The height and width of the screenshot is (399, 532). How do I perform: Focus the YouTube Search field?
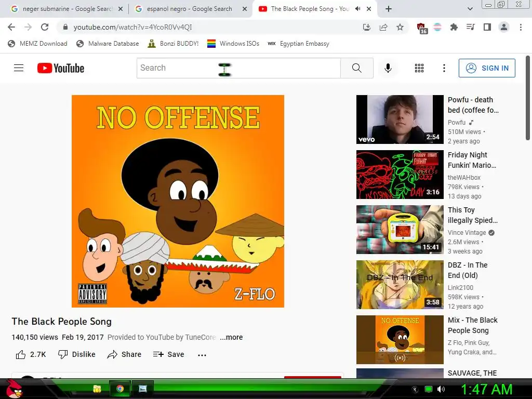238,68
